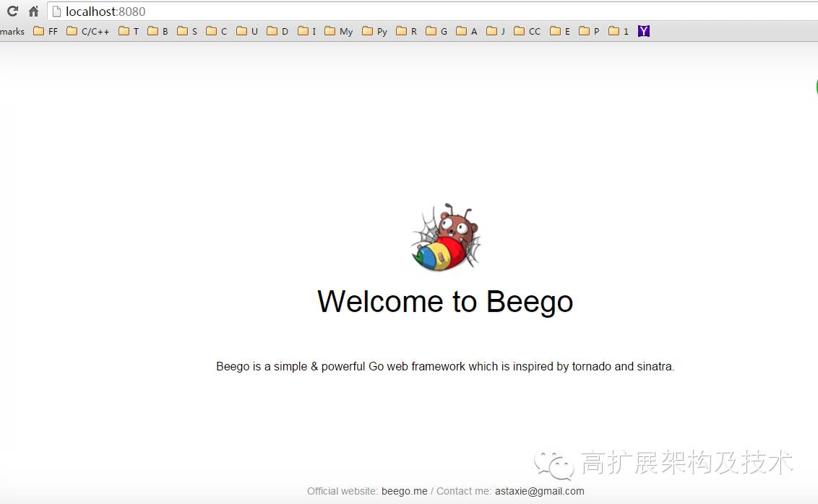Screen dimensions: 818x504
Task: Open the purple Yahoo bookmark icon
Action: click(x=644, y=31)
